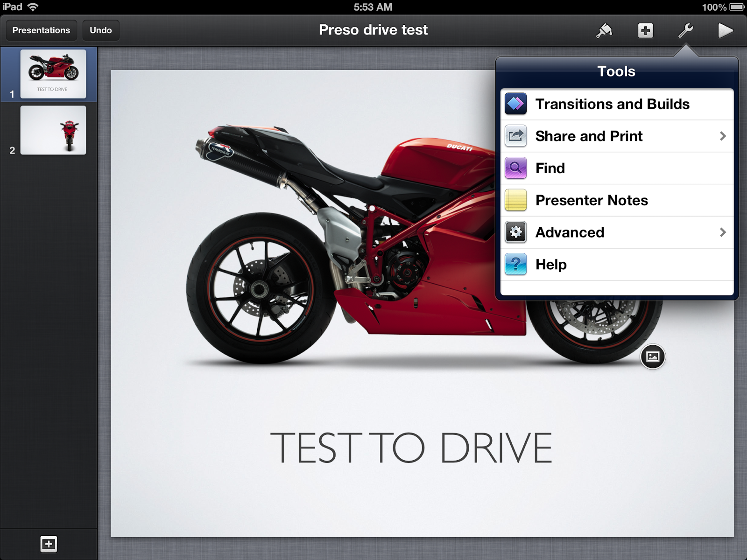
Task: Open Share and Print submenu
Action: pos(617,136)
